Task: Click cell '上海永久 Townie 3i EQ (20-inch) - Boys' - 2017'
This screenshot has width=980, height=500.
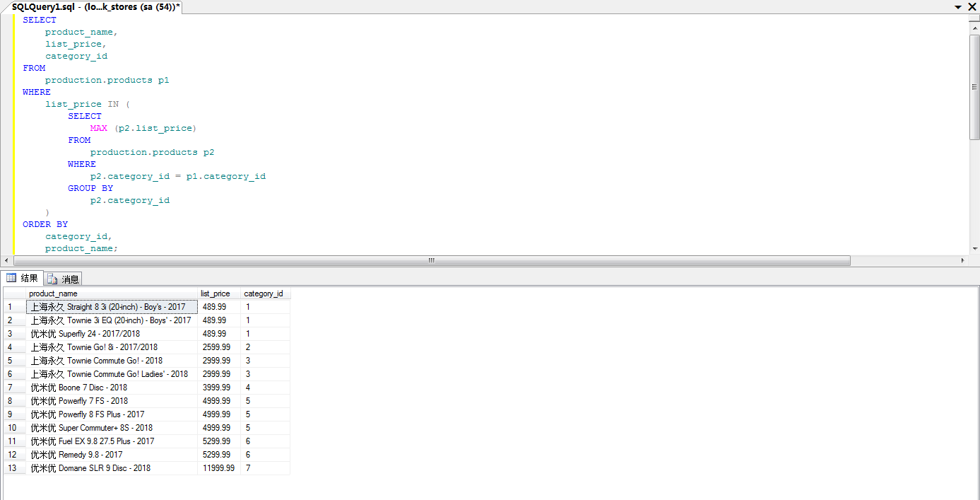Action: coord(112,320)
